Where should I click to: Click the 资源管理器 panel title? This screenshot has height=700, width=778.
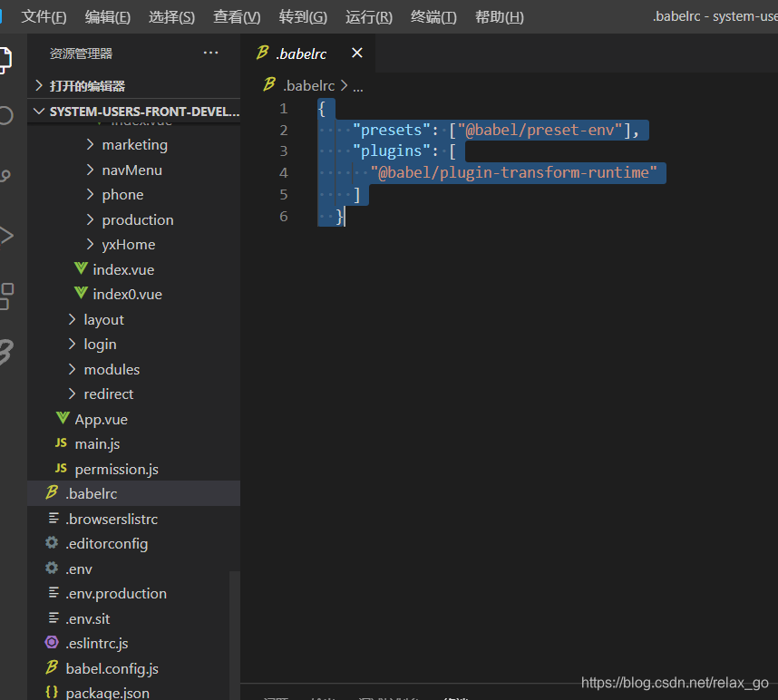click(x=81, y=53)
